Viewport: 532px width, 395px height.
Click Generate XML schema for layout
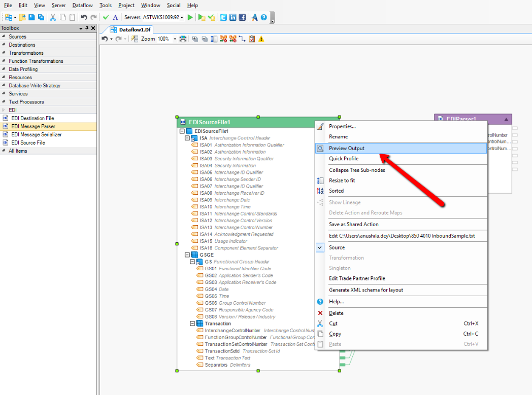point(365,290)
